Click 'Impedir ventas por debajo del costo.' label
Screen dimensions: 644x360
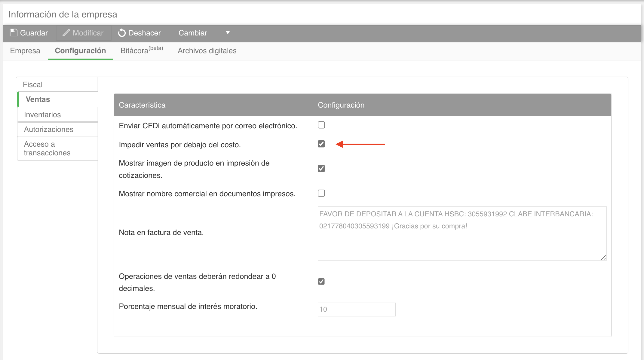click(x=180, y=145)
